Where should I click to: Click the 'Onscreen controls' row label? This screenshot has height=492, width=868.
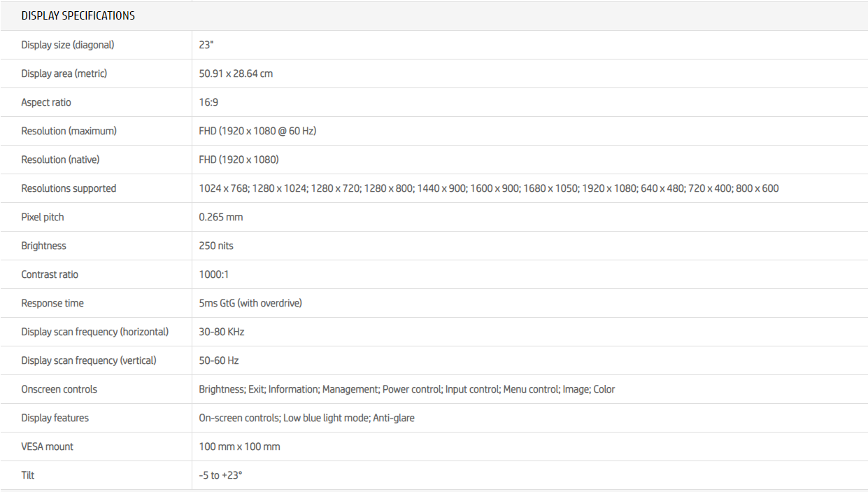[59, 389]
